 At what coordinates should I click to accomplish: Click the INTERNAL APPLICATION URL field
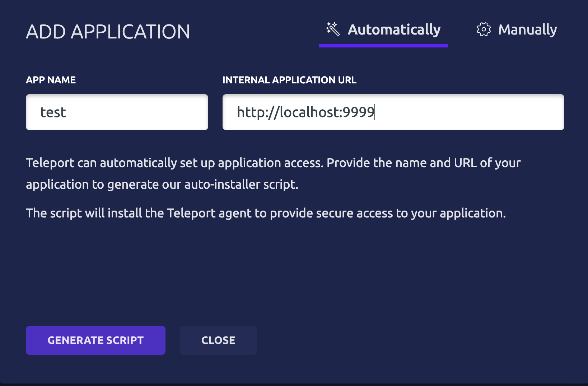click(393, 112)
